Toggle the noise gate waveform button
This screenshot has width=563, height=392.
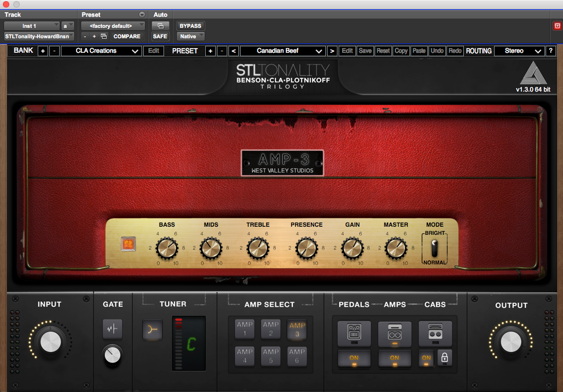(x=112, y=329)
